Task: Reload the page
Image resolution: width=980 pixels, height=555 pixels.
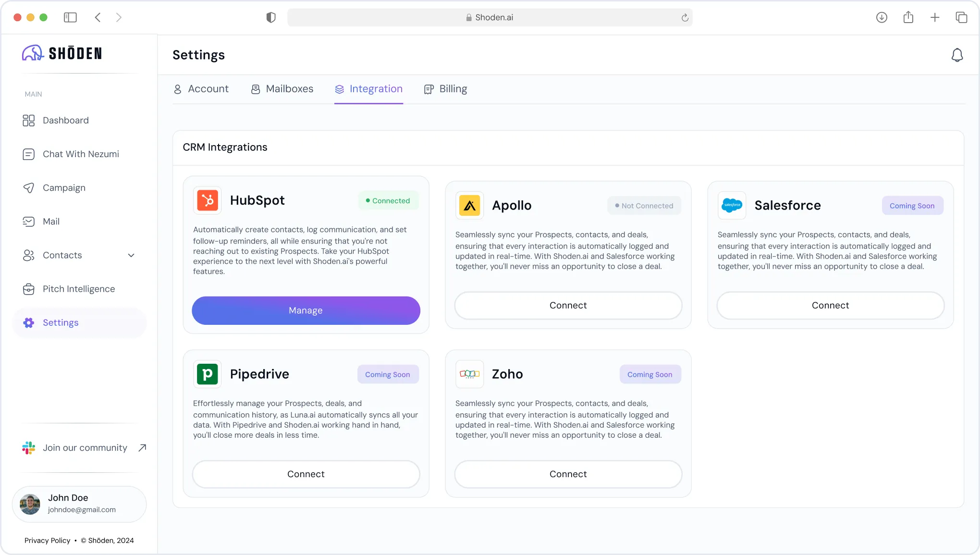Action: [x=685, y=18]
